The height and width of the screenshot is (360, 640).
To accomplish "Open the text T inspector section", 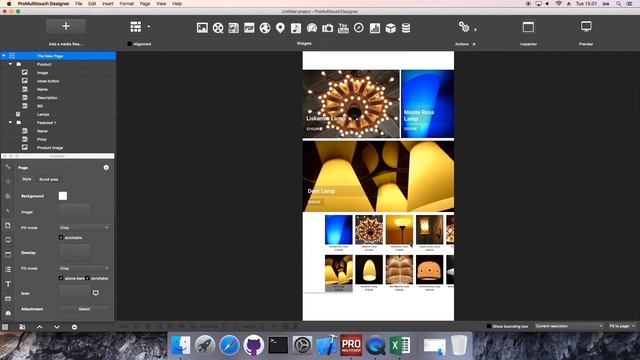I will click(8, 284).
